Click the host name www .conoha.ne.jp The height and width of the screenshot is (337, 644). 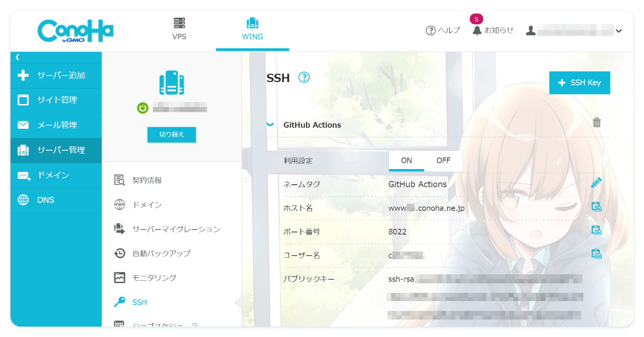click(426, 208)
